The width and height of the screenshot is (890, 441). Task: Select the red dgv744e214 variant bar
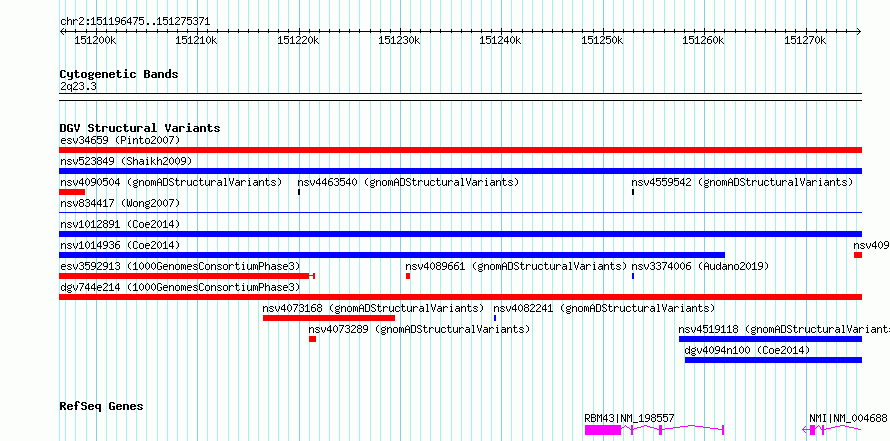[x=460, y=297]
